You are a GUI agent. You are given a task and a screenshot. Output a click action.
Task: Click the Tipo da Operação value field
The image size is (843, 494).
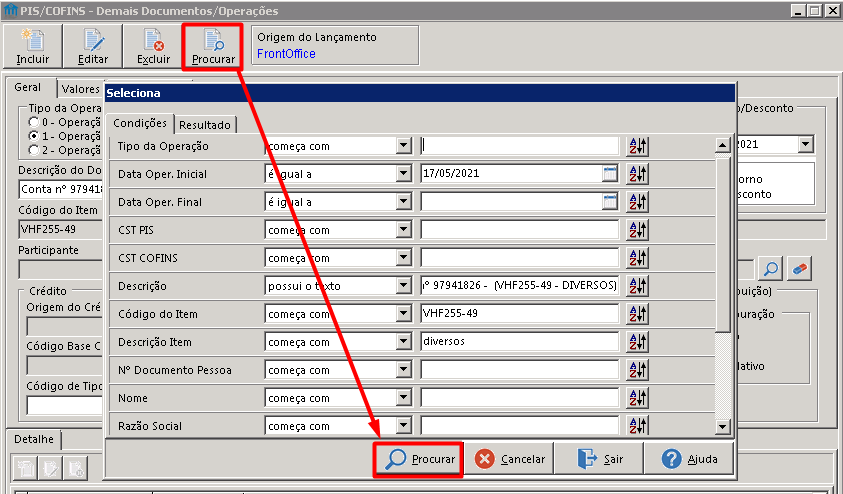(520, 146)
